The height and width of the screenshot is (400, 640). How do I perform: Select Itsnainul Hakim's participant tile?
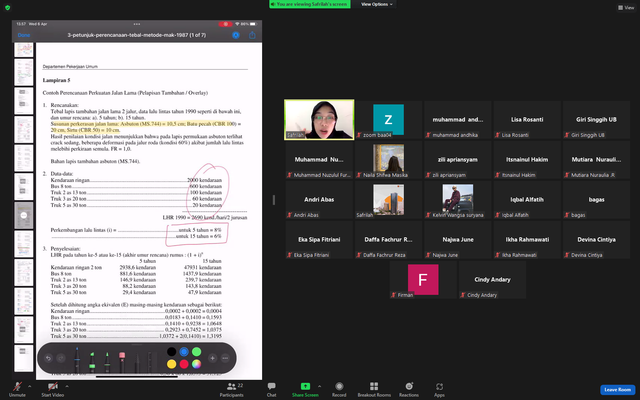pyautogui.click(x=527, y=160)
